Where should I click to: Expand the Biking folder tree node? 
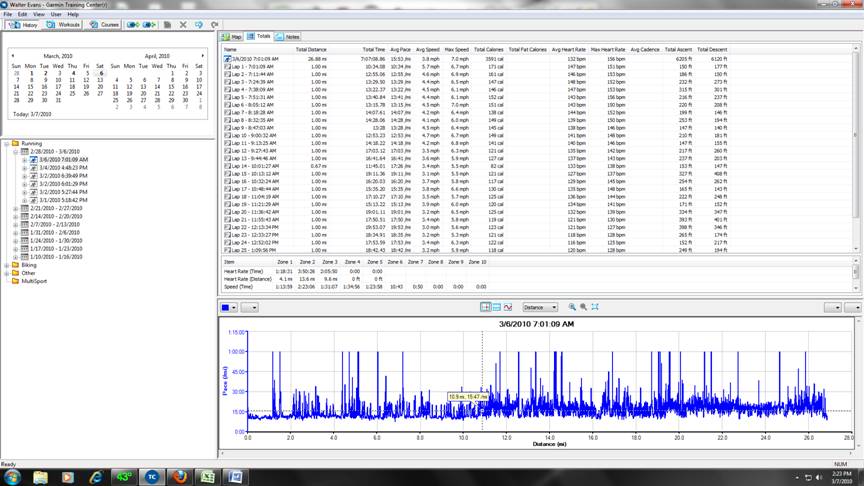(6, 265)
